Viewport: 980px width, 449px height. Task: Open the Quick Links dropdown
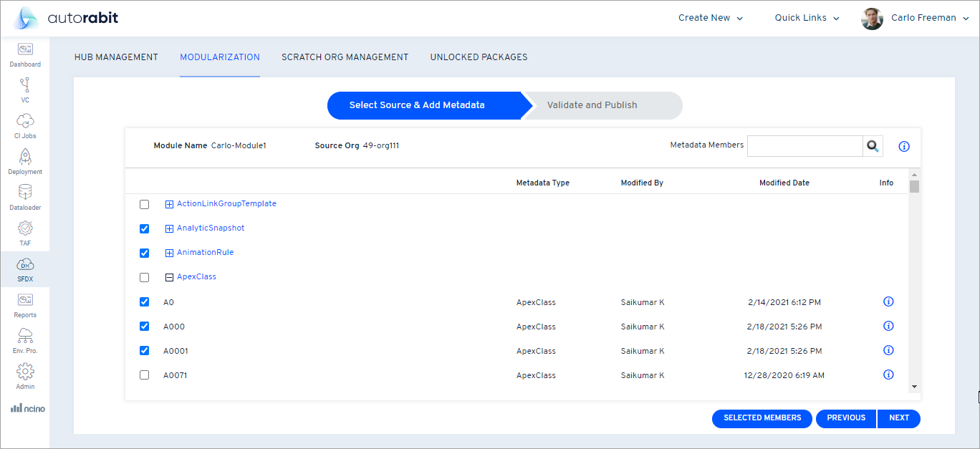pos(807,17)
